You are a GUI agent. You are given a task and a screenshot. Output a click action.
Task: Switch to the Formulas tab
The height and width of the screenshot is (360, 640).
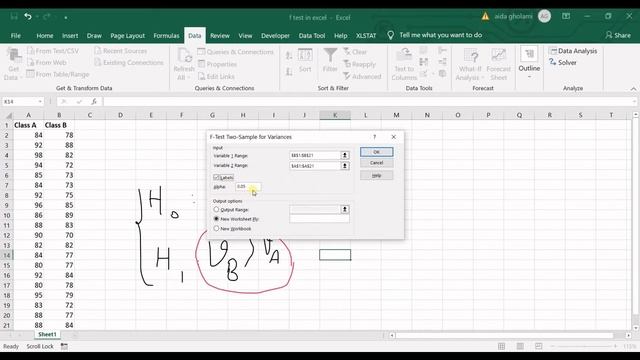click(x=166, y=36)
